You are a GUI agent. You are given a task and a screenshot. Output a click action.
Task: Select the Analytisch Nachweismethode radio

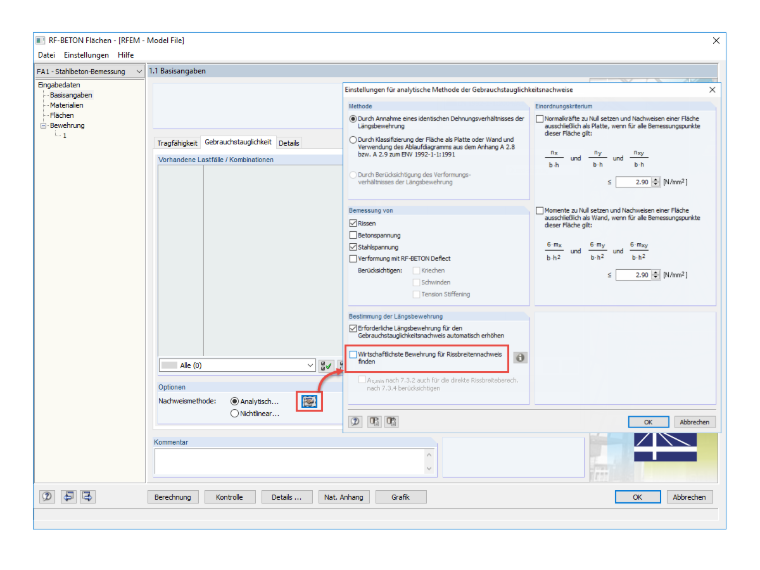[235, 401]
